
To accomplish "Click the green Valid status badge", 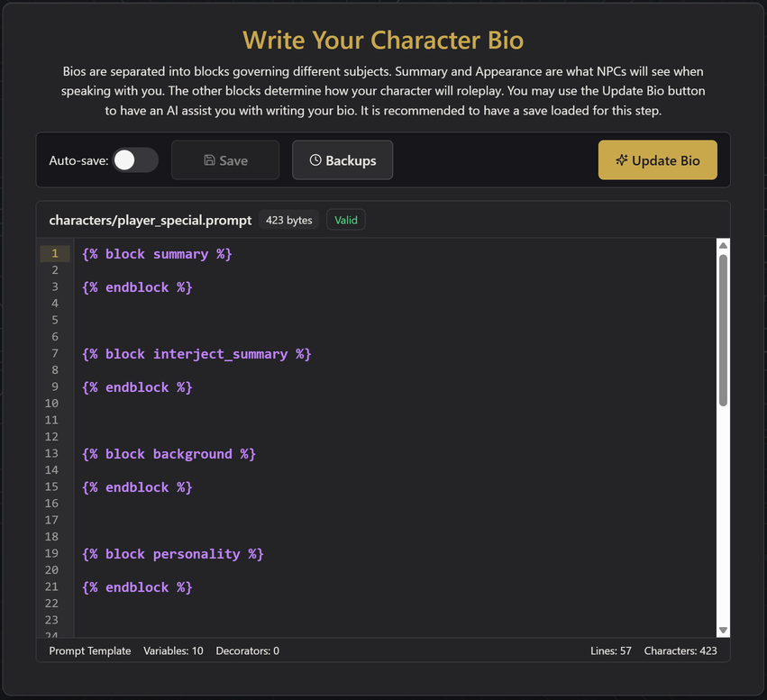I will (x=346, y=220).
